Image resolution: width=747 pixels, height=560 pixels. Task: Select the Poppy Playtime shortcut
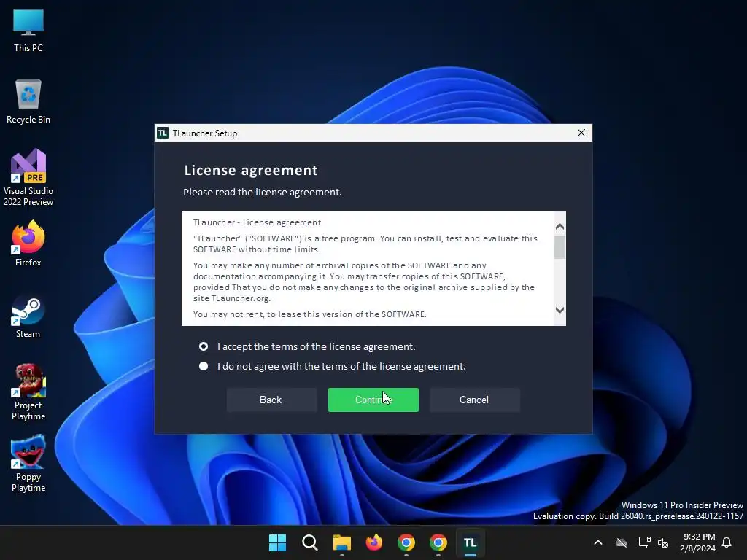pyautogui.click(x=28, y=463)
